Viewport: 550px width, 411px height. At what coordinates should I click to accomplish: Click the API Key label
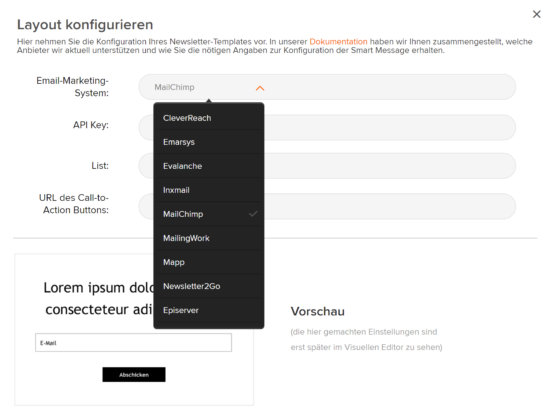click(x=91, y=125)
